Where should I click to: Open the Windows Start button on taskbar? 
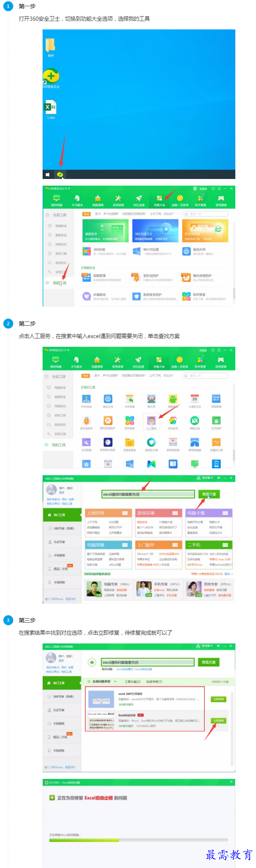tap(48, 174)
